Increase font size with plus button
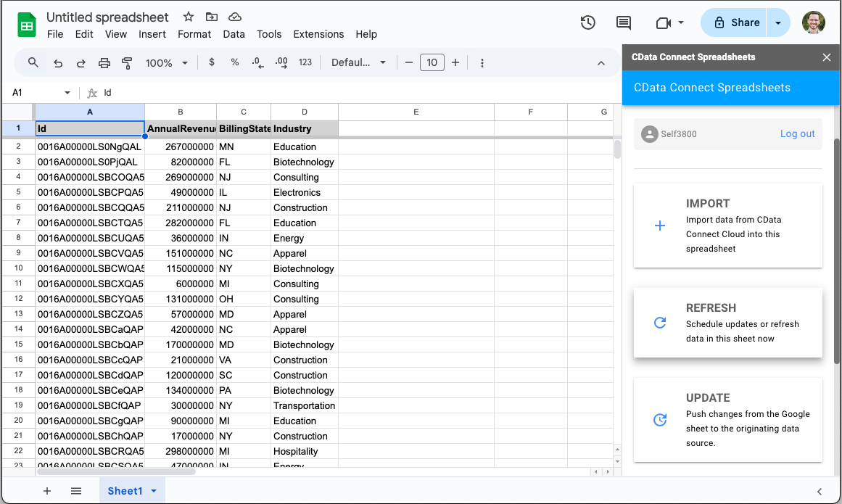 point(455,63)
